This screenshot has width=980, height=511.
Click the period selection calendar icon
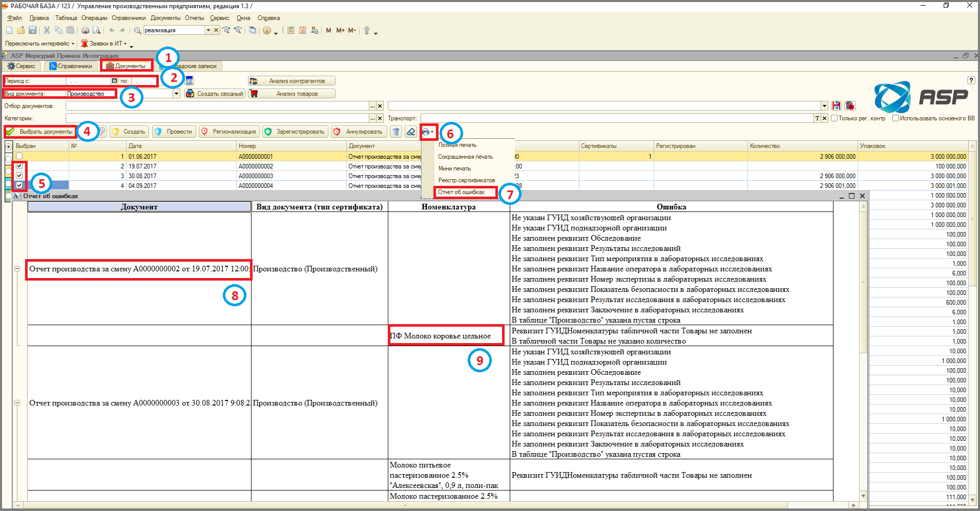pyautogui.click(x=190, y=80)
